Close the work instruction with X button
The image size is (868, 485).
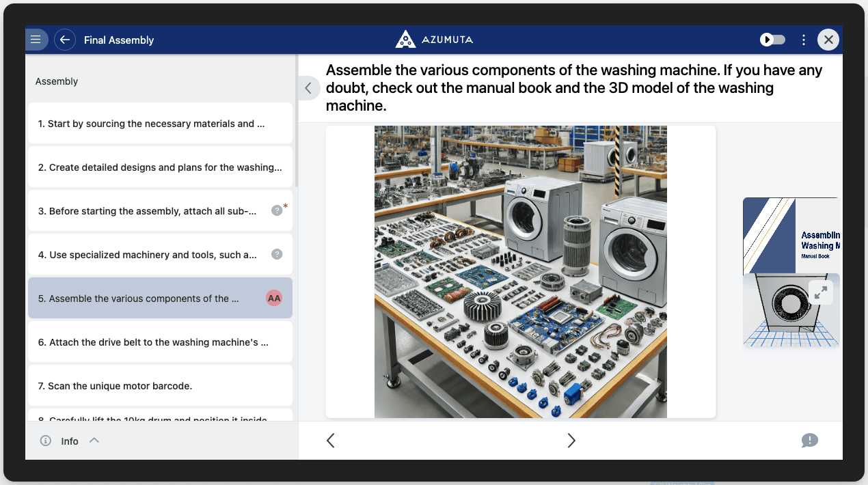828,40
